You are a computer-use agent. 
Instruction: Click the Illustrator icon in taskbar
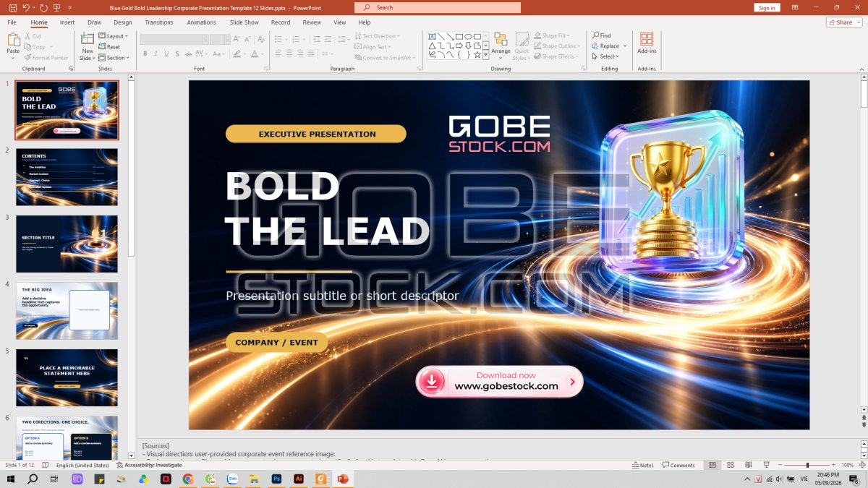click(x=298, y=479)
